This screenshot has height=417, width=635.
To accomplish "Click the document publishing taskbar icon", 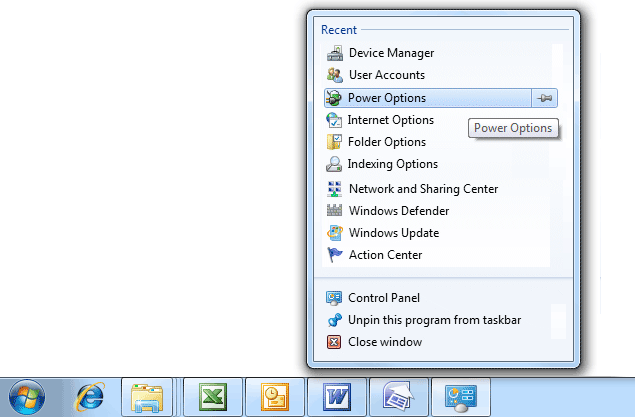I will coord(399,398).
